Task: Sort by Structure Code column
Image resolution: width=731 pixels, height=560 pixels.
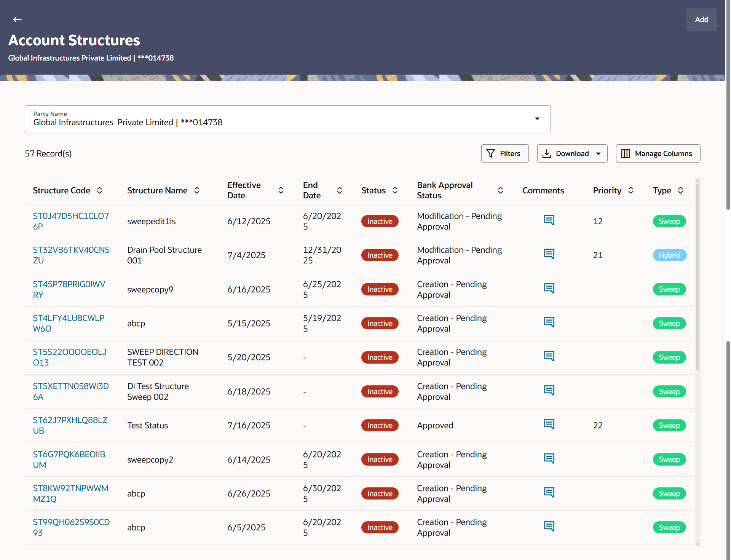Action: [99, 190]
